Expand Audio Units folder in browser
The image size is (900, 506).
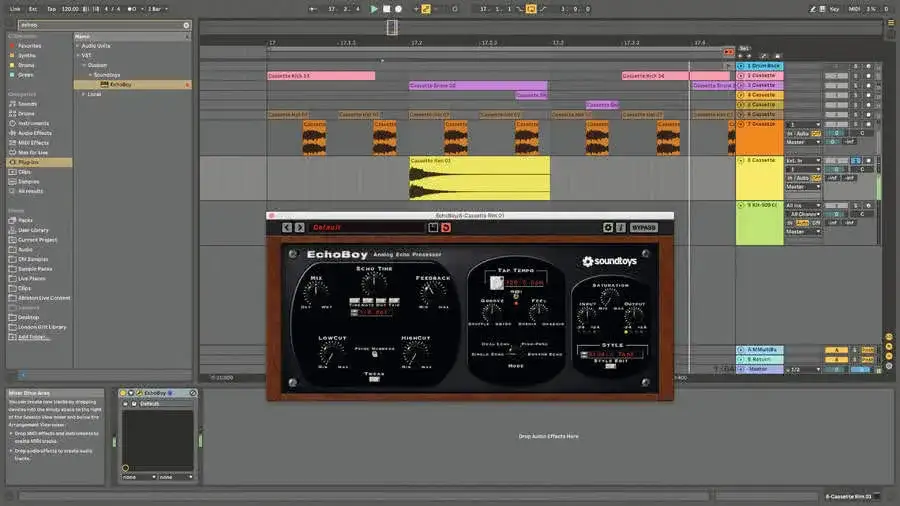78,45
